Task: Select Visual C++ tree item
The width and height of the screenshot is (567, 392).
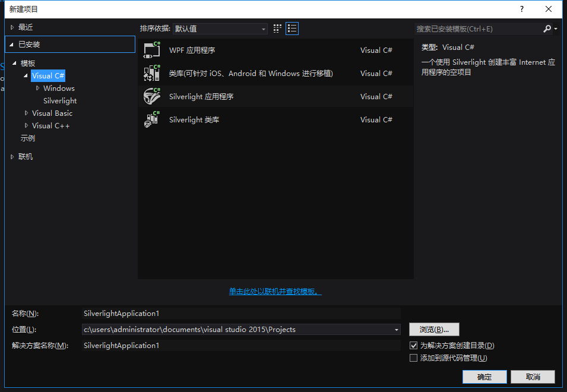Action: tap(50, 125)
